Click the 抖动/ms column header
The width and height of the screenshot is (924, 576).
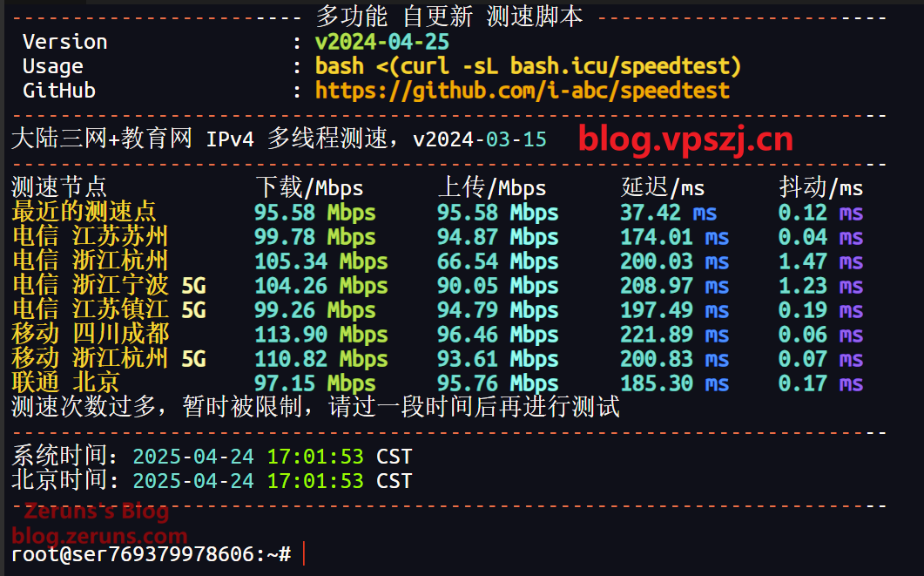point(820,187)
